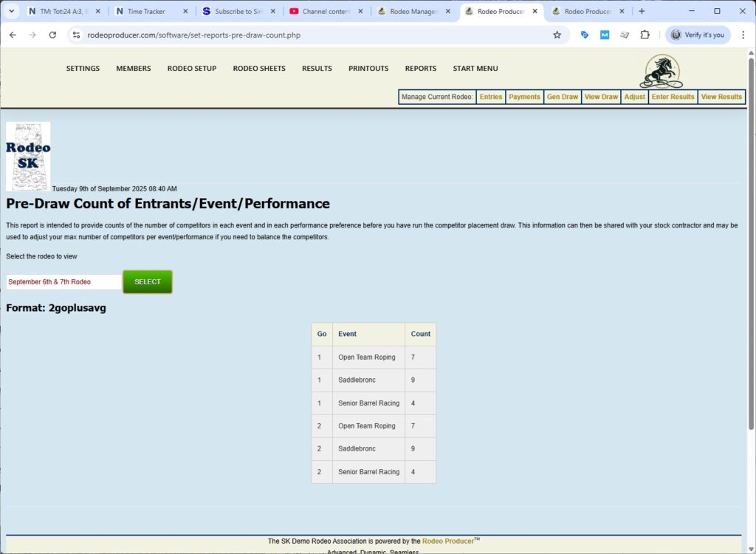Open the browser extensions puzzle icon
The width and height of the screenshot is (756, 554).
pyautogui.click(x=645, y=35)
